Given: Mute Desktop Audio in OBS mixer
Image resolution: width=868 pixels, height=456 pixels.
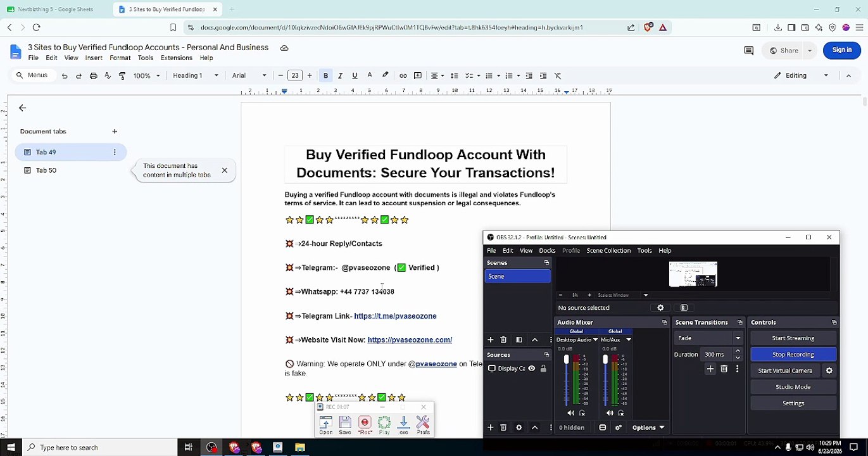Looking at the screenshot, I should click(x=571, y=413).
